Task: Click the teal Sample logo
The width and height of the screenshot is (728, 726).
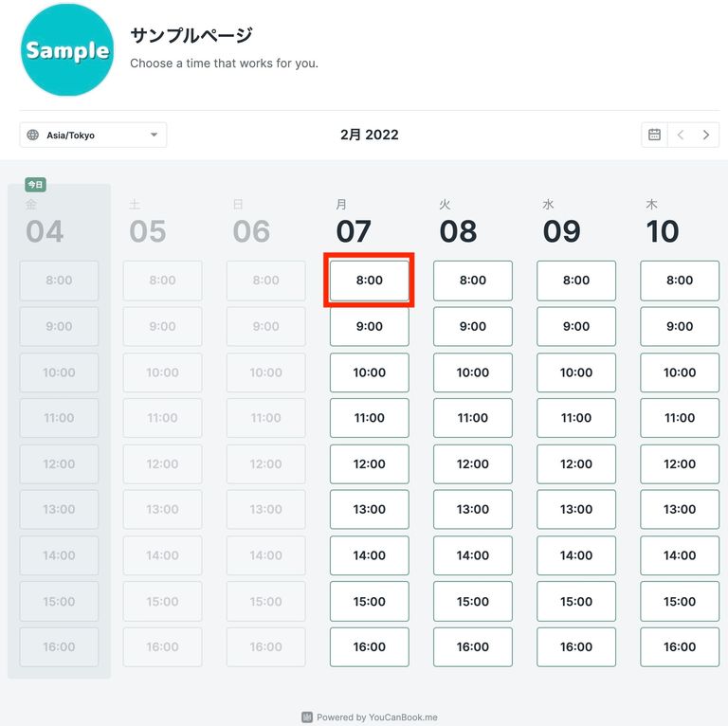Action: [x=67, y=49]
